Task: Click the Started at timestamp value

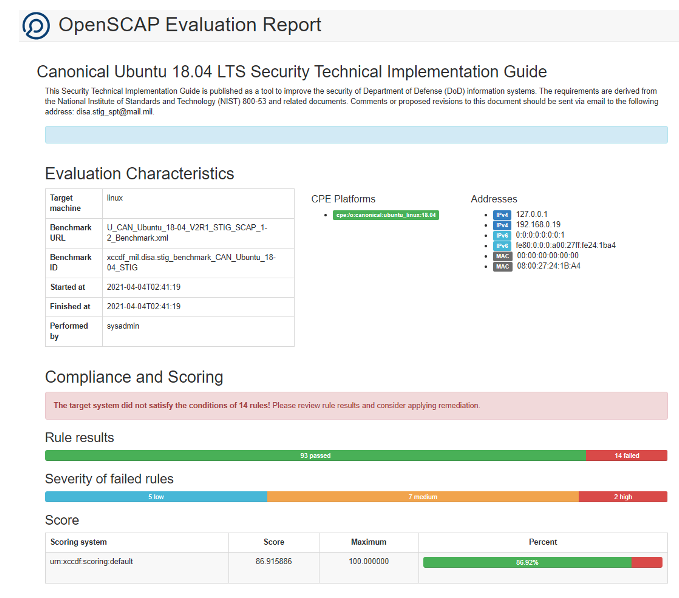Action: pos(144,287)
